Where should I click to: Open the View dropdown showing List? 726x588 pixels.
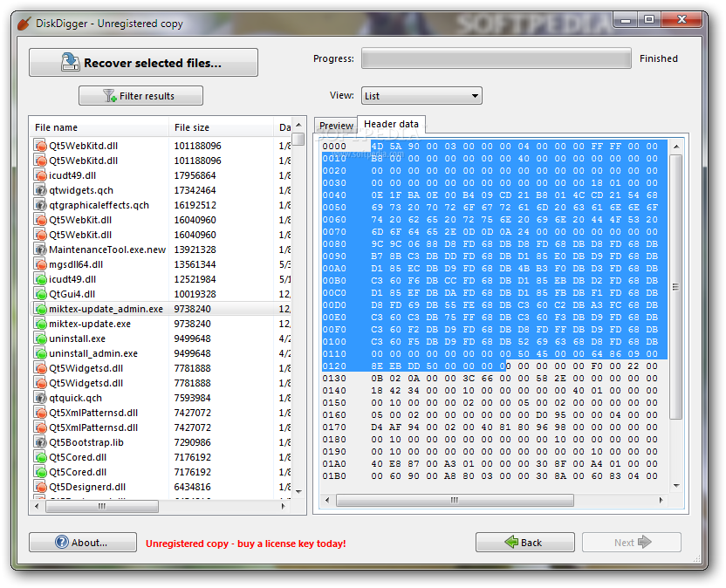(x=421, y=96)
